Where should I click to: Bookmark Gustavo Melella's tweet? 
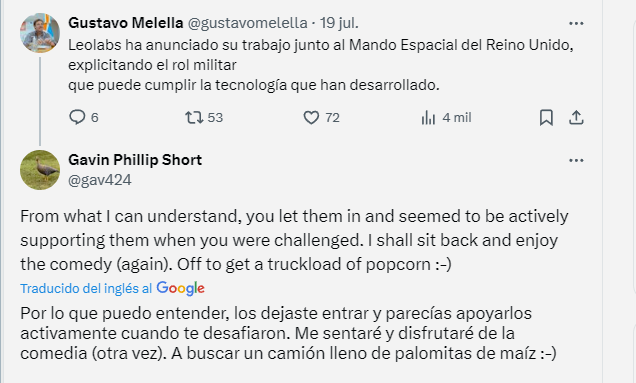click(546, 118)
